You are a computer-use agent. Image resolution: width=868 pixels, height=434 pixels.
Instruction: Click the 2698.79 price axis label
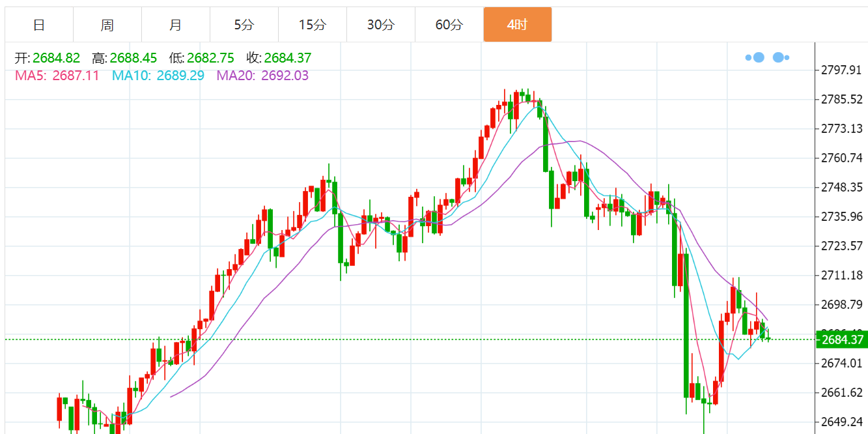coord(843,304)
